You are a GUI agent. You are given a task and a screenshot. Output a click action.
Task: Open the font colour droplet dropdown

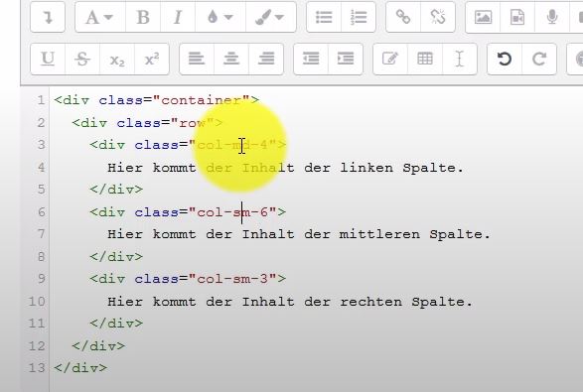[x=220, y=17]
